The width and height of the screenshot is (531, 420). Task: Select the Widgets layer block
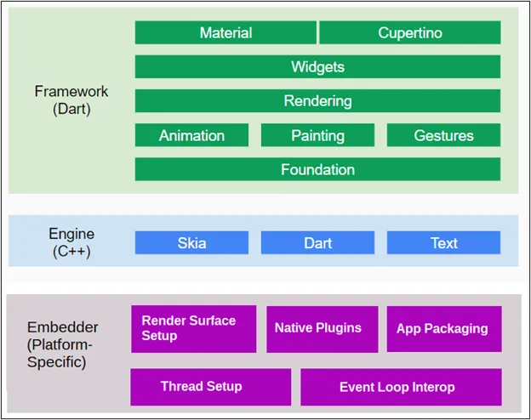click(x=317, y=66)
